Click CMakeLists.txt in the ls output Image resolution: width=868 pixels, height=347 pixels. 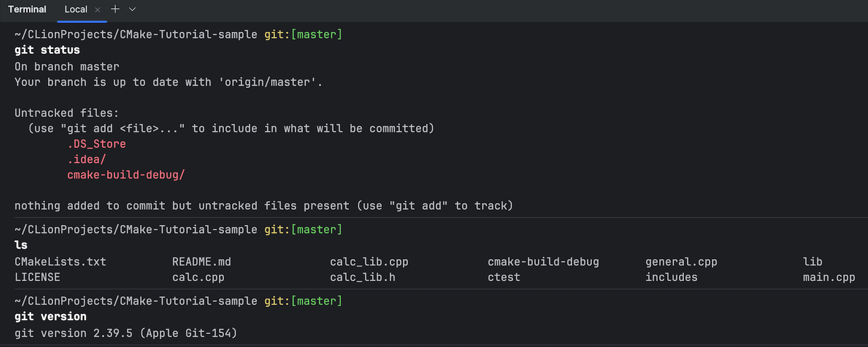60,262
